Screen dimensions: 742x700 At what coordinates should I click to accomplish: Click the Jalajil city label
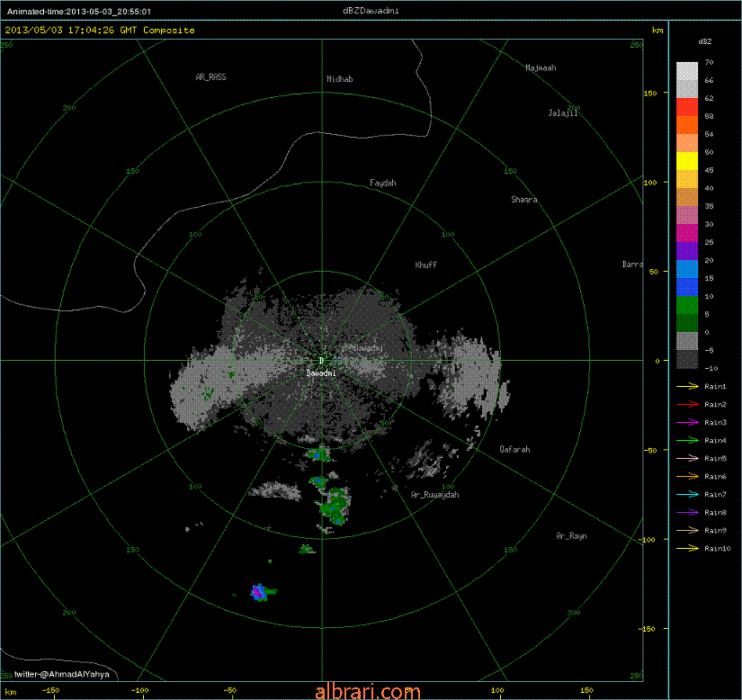tap(563, 113)
